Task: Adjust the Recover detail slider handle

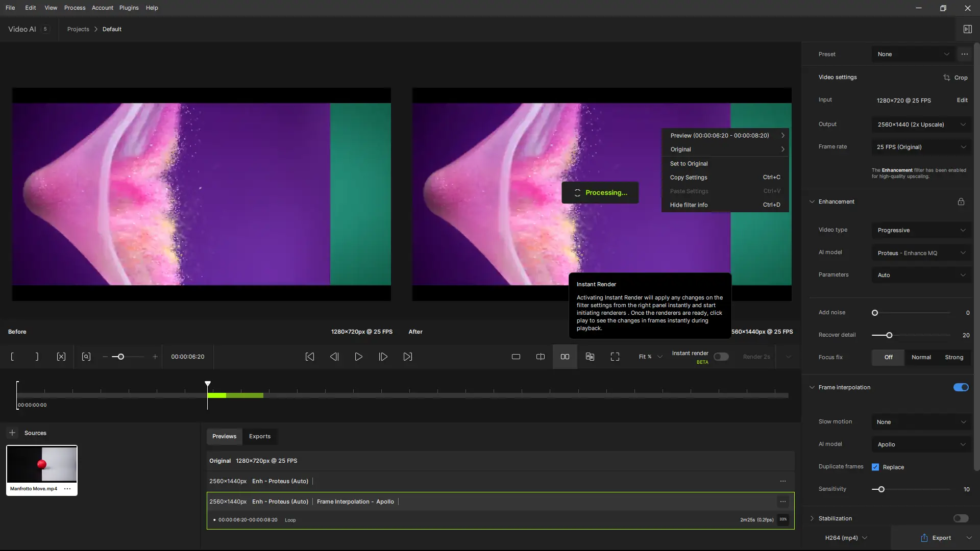Action: 889,336
